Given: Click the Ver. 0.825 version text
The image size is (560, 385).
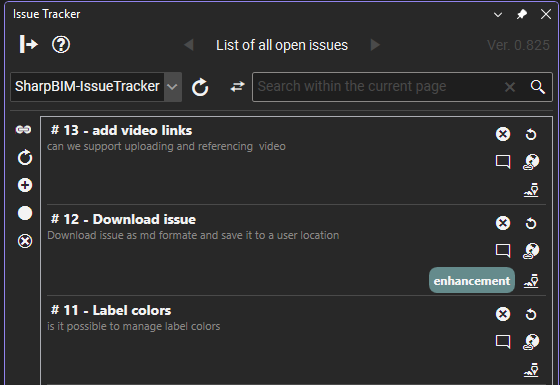Looking at the screenshot, I should point(518,45).
